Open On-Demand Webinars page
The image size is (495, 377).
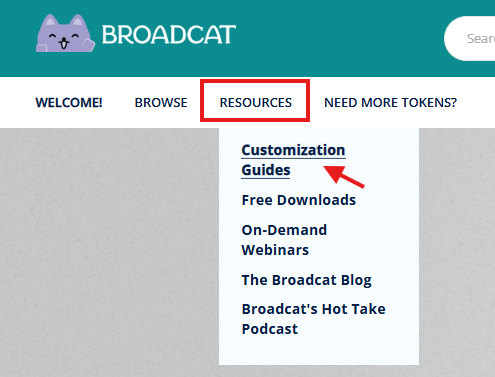(x=284, y=240)
